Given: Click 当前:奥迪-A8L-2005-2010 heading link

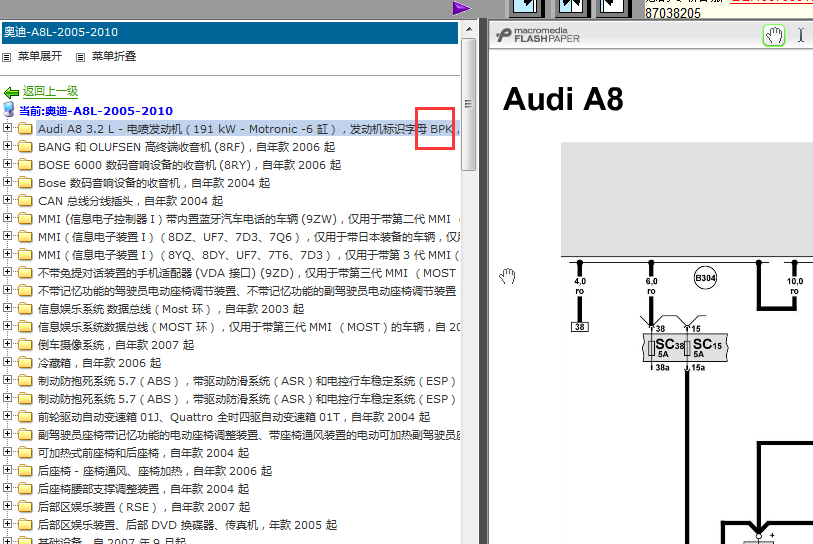Looking at the screenshot, I should tap(96, 110).
